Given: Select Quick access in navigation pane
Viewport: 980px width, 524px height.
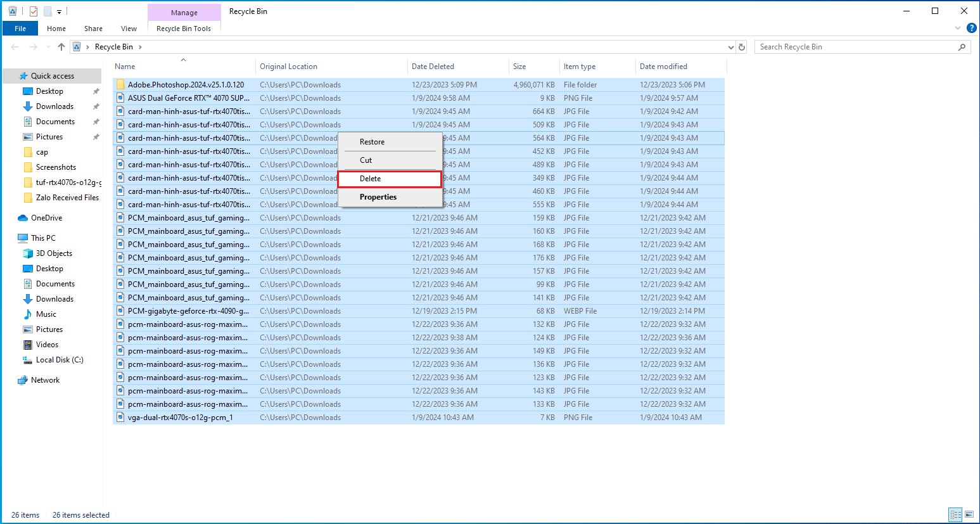Looking at the screenshot, I should click(x=53, y=76).
